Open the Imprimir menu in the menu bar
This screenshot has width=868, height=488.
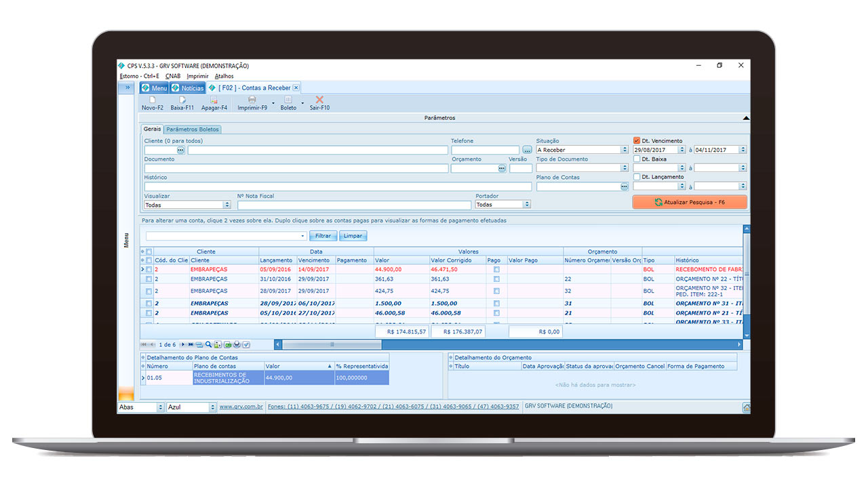click(198, 76)
